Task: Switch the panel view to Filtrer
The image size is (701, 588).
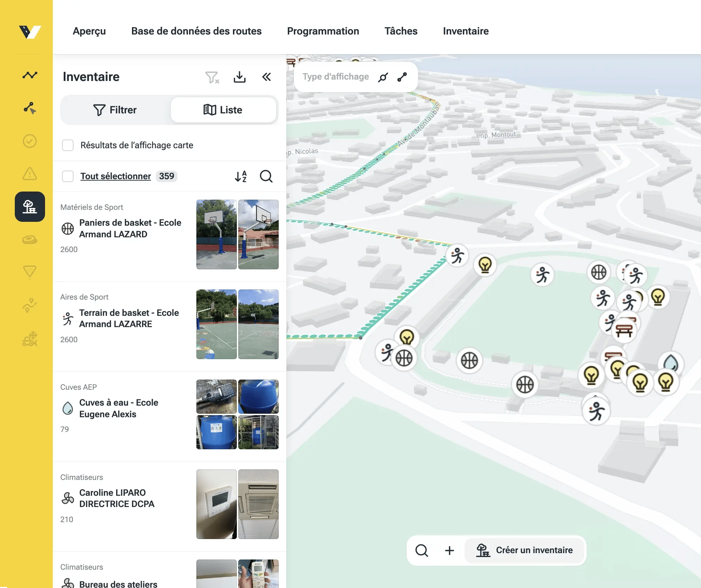Action: click(115, 110)
